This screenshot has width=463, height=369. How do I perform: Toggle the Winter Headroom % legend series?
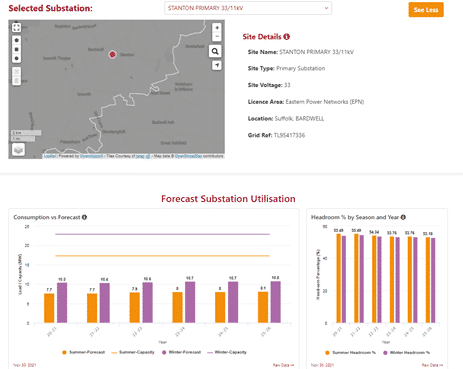point(406,353)
